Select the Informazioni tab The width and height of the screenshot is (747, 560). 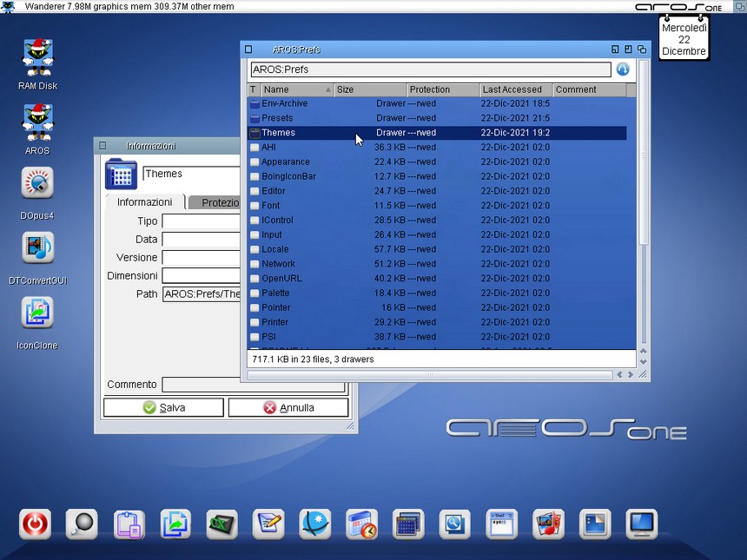point(144,202)
